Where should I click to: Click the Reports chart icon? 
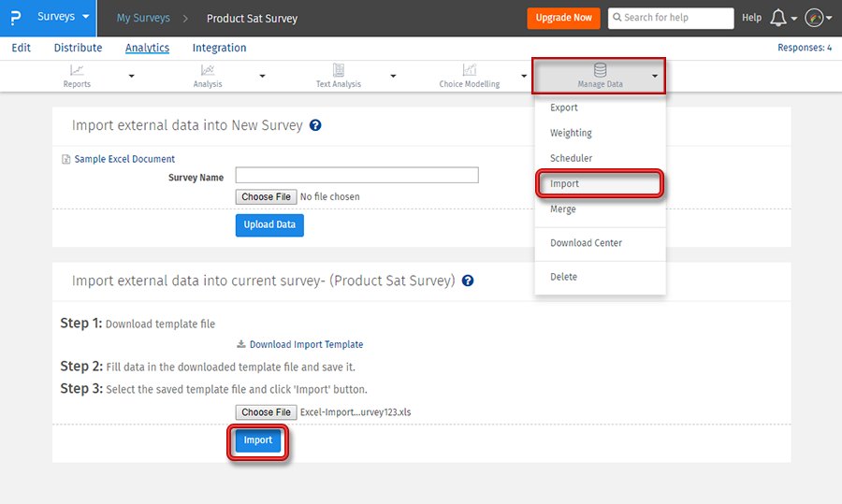point(77,70)
